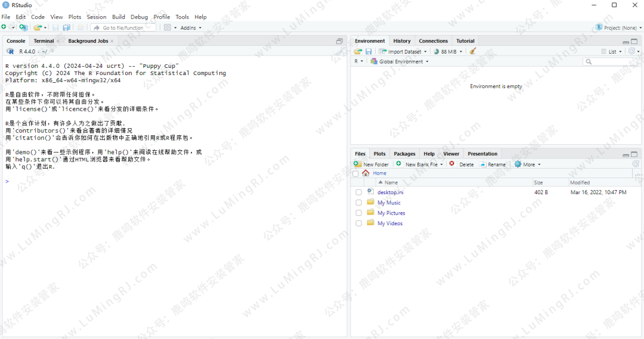Open the Project (None) menu

pyautogui.click(x=618, y=27)
